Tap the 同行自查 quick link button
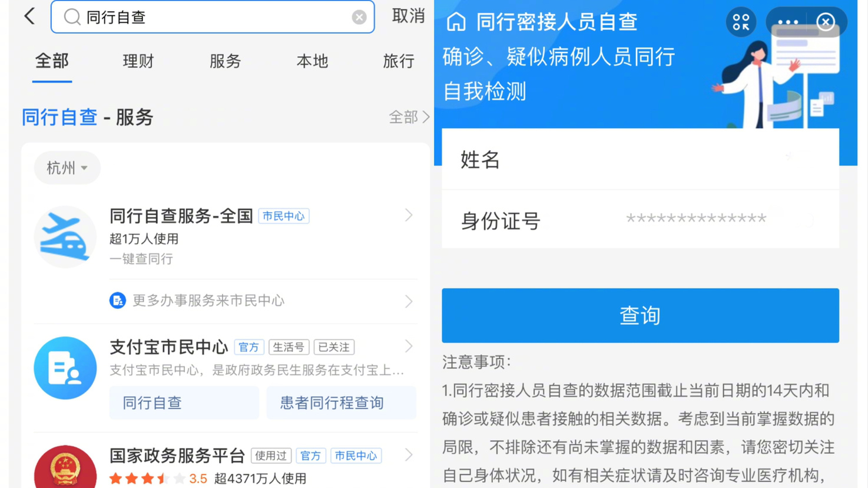 pyautogui.click(x=184, y=403)
